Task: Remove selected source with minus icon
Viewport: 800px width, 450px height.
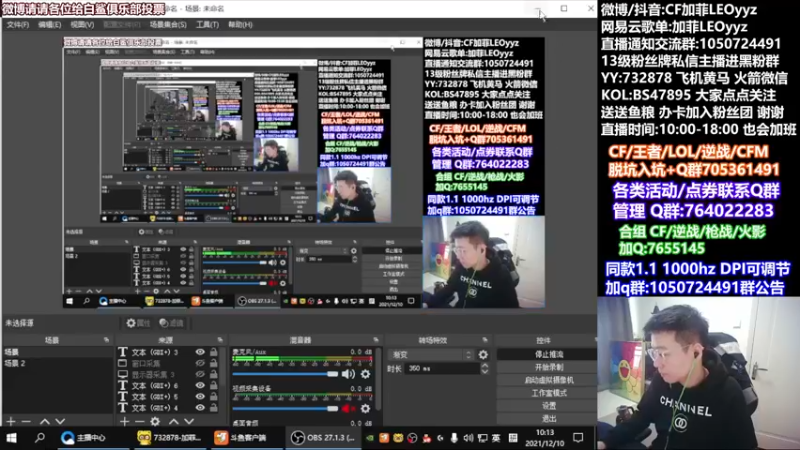Action: (x=140, y=421)
